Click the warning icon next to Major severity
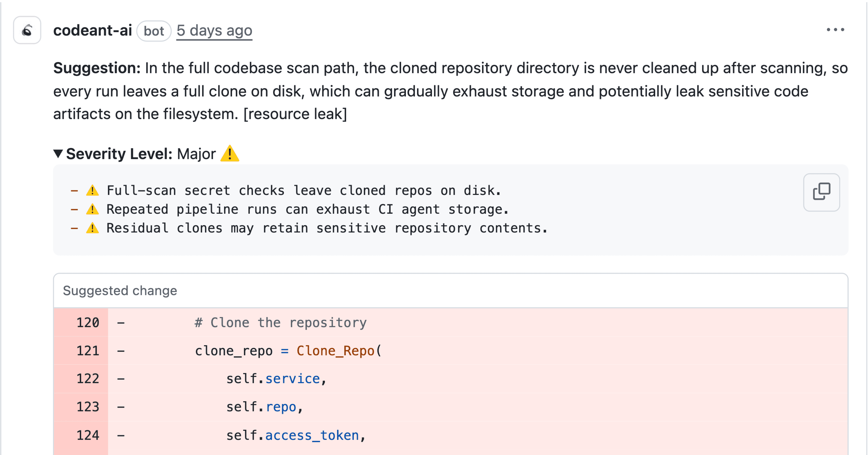This screenshot has width=868, height=455. pyautogui.click(x=231, y=154)
